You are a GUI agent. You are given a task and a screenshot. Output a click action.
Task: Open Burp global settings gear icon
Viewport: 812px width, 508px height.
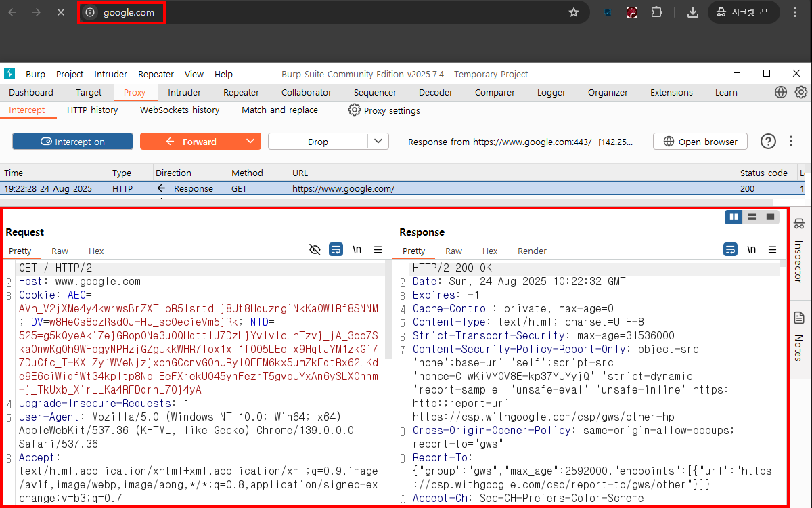click(800, 92)
